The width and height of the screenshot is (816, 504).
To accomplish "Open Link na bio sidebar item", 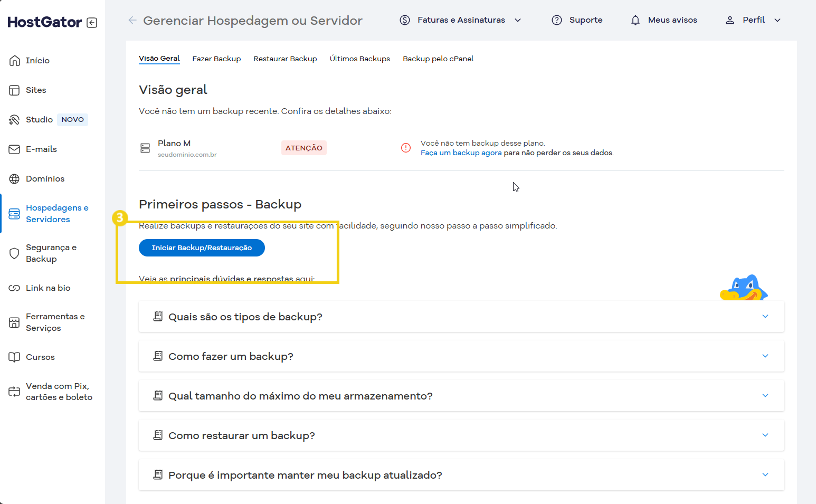I will pos(48,288).
